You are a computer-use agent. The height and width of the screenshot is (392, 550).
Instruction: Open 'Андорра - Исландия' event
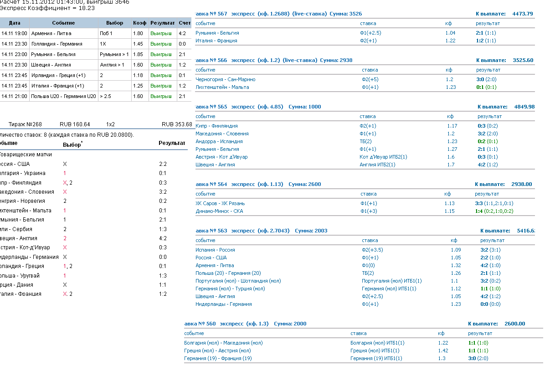219,141
